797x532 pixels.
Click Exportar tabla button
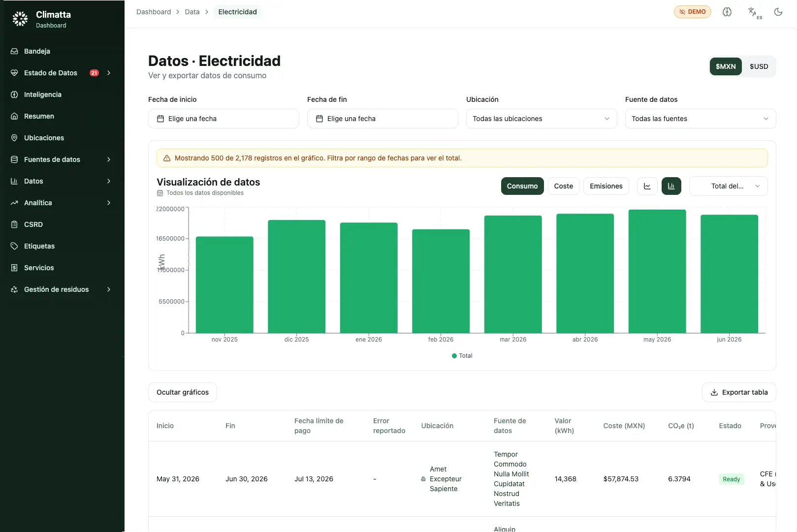coord(739,392)
